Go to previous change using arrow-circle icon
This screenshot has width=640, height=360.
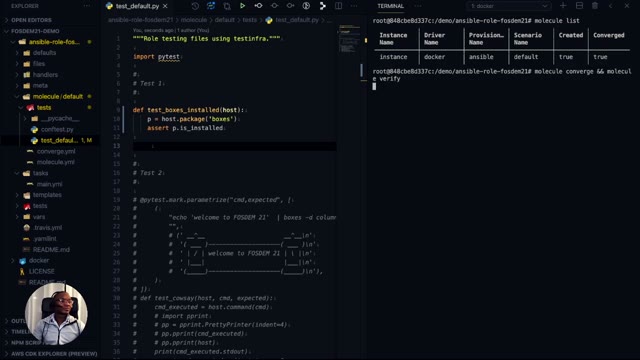click(x=258, y=6)
